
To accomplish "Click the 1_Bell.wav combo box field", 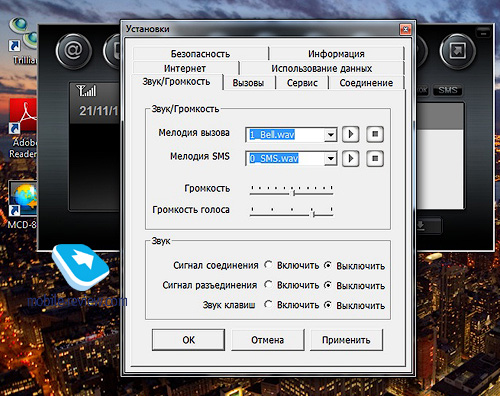I will click(291, 135).
